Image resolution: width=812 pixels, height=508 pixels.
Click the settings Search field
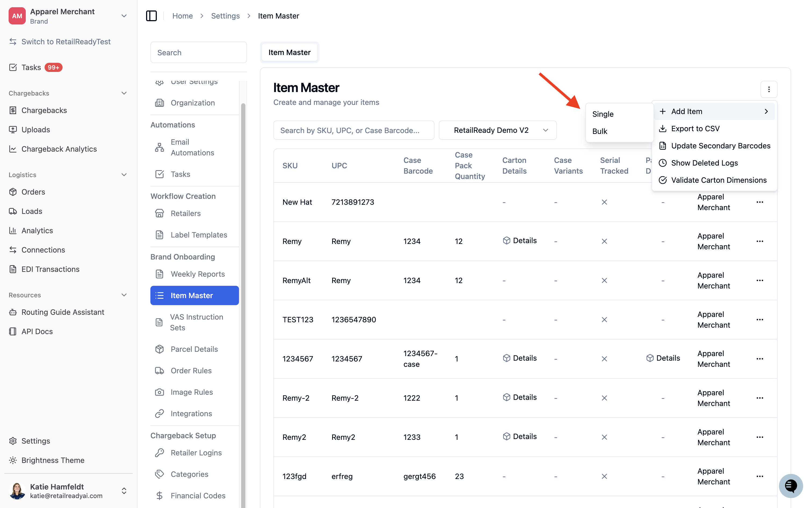tap(198, 52)
